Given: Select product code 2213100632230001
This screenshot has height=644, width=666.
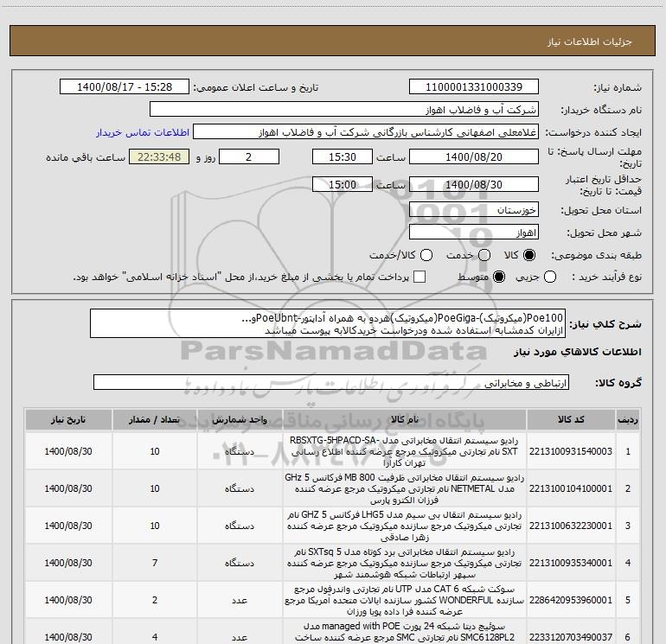Looking at the screenshot, I should click(x=571, y=526).
